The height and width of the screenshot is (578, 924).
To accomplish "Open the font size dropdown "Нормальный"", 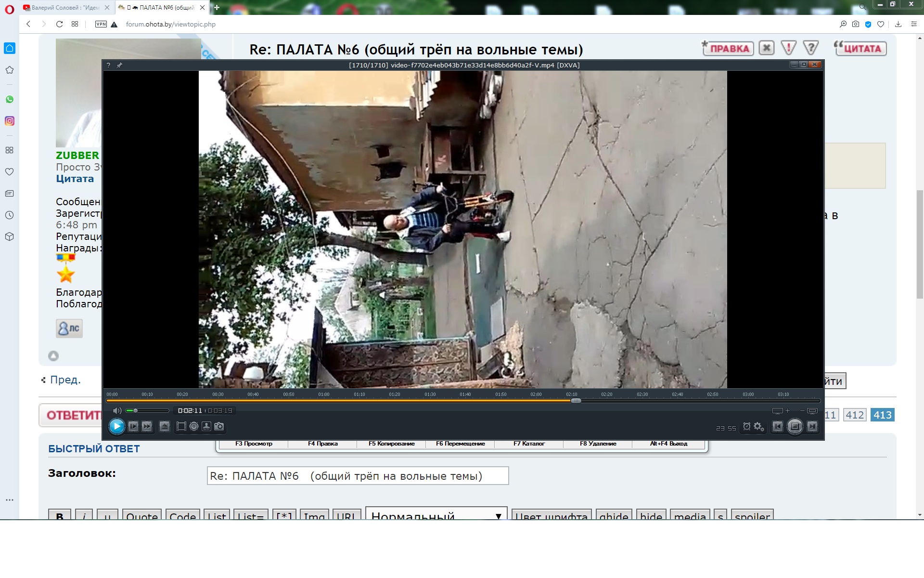I will [436, 515].
